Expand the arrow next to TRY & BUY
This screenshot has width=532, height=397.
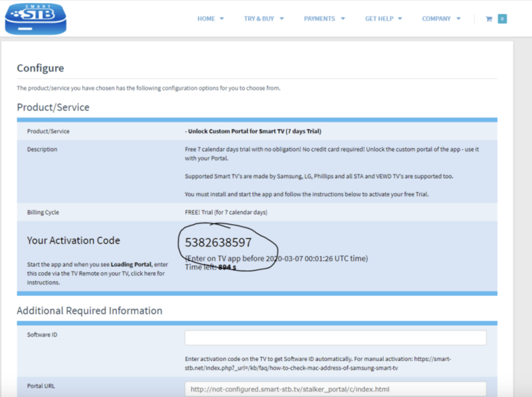pyautogui.click(x=282, y=19)
